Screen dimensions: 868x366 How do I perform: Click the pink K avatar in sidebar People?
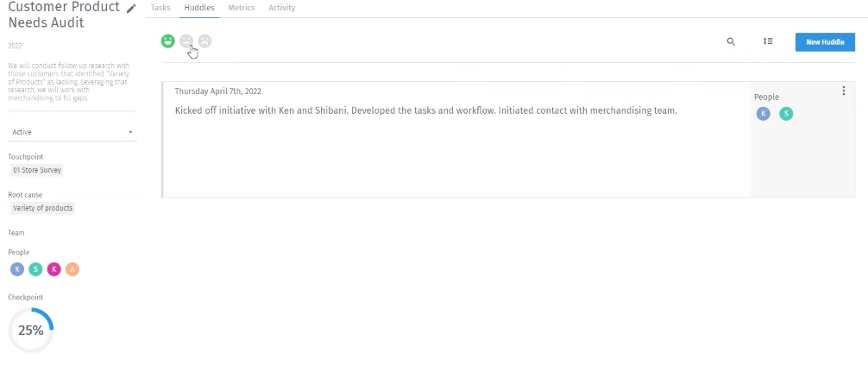pos(53,269)
